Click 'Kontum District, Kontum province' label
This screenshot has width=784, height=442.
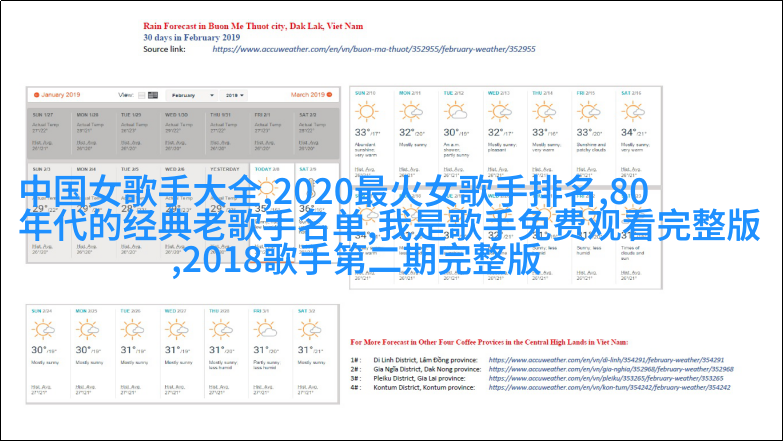(424, 387)
